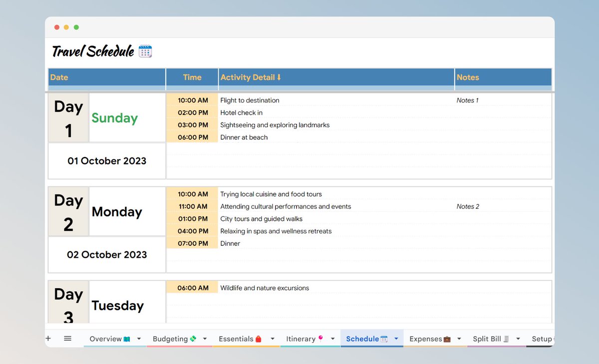This screenshot has width=599, height=364.
Task: Select the 11:00 AM time cell
Action: pos(192,206)
